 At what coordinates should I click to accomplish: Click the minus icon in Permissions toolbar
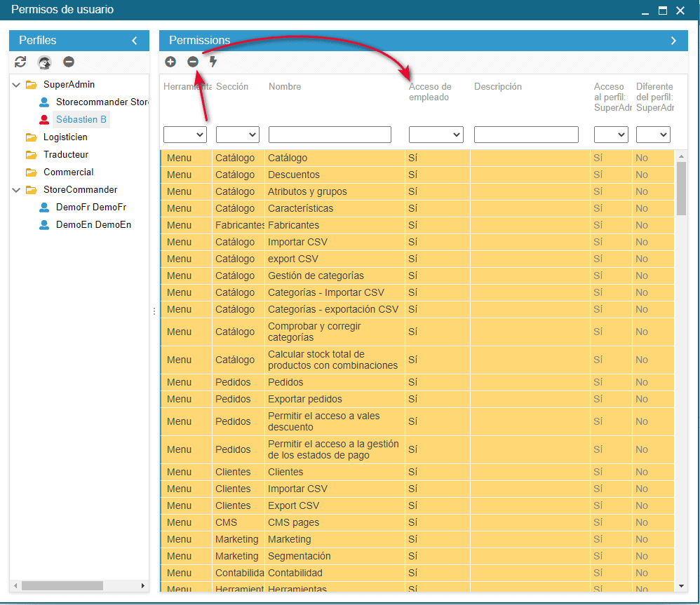point(193,62)
